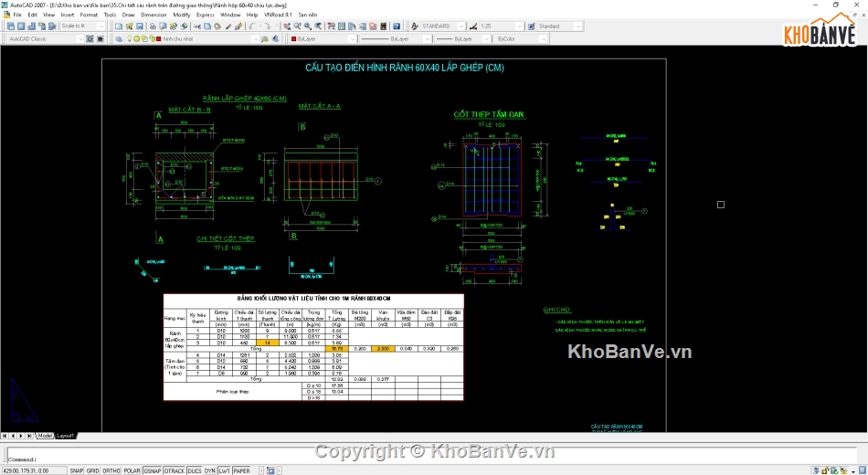
Task: Click the Plot (print) icon
Action: tap(153, 26)
